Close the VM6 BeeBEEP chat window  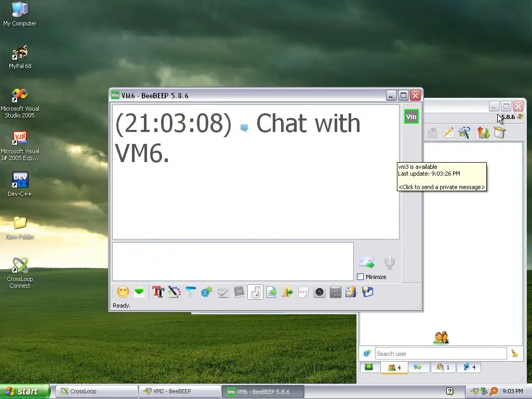(x=415, y=96)
